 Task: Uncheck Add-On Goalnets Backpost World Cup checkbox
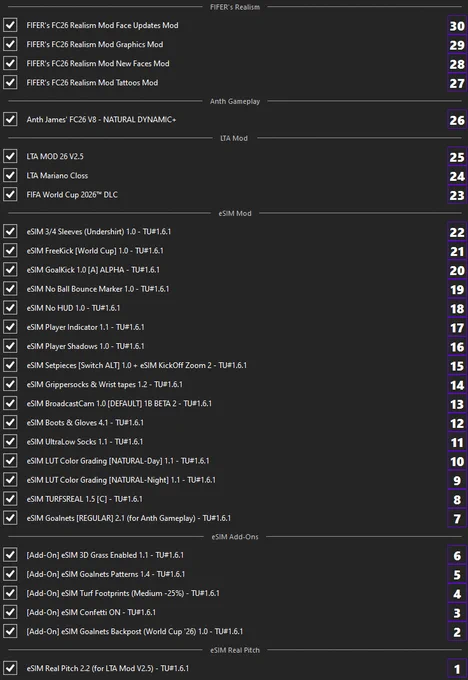click(x=10, y=631)
